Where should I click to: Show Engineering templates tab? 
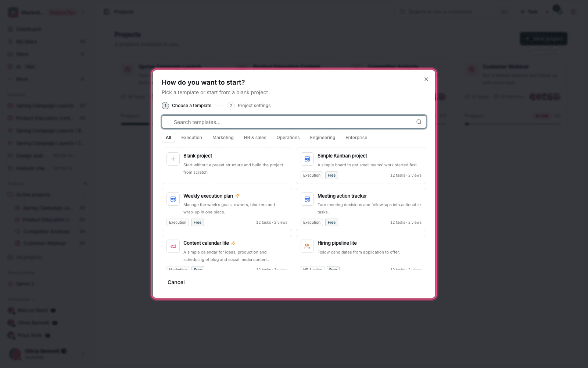coord(323,138)
